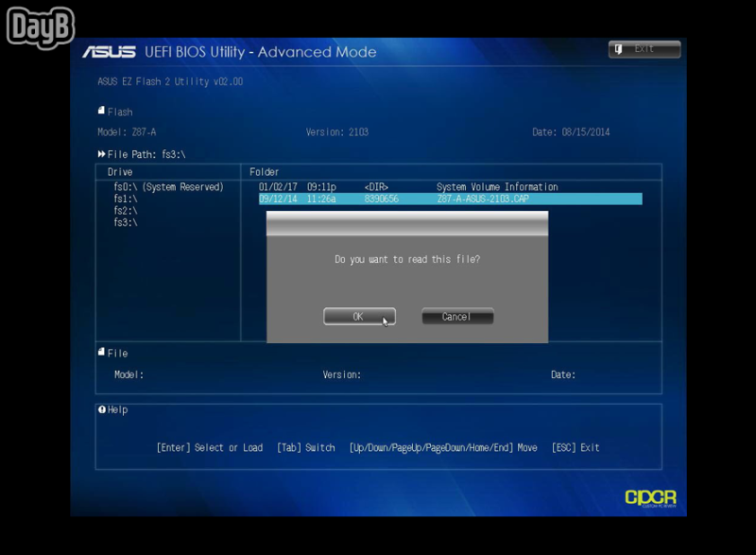
Task: Click the ASUS logo
Action: [109, 52]
